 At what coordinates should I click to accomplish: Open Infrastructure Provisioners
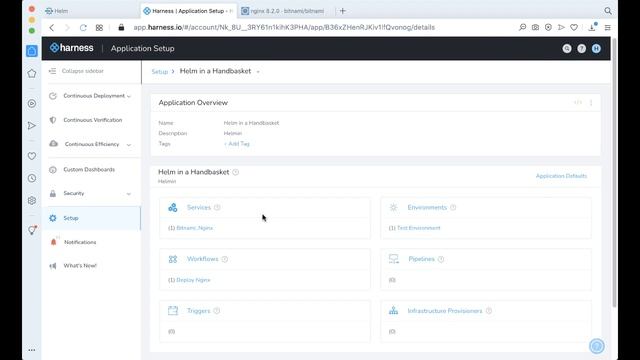tap(445, 311)
